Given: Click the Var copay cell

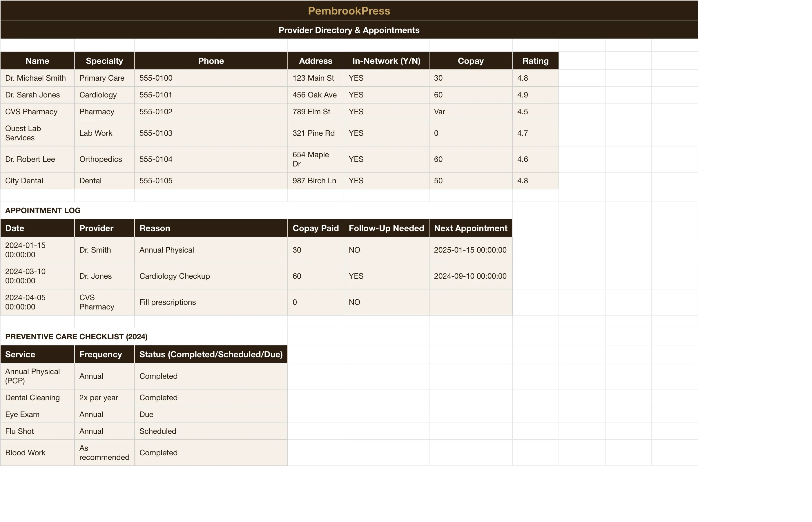Looking at the screenshot, I should (x=470, y=112).
